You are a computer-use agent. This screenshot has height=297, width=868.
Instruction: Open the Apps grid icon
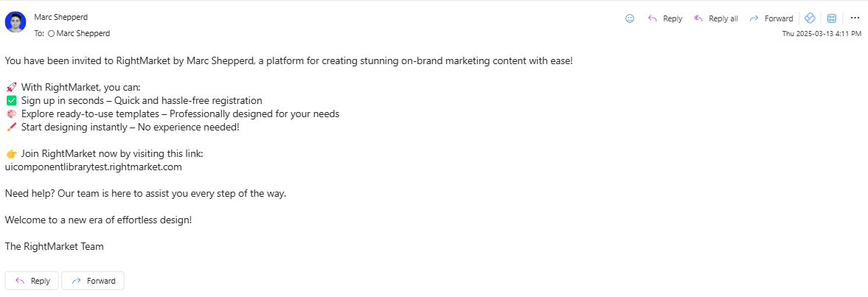pyautogui.click(x=831, y=18)
